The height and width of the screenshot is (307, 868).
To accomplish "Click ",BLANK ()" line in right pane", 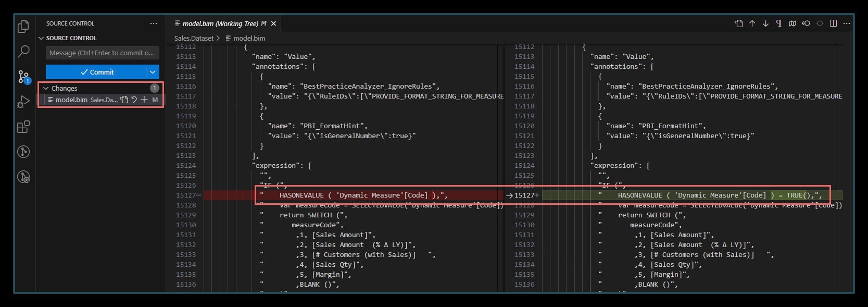I will (x=656, y=285).
